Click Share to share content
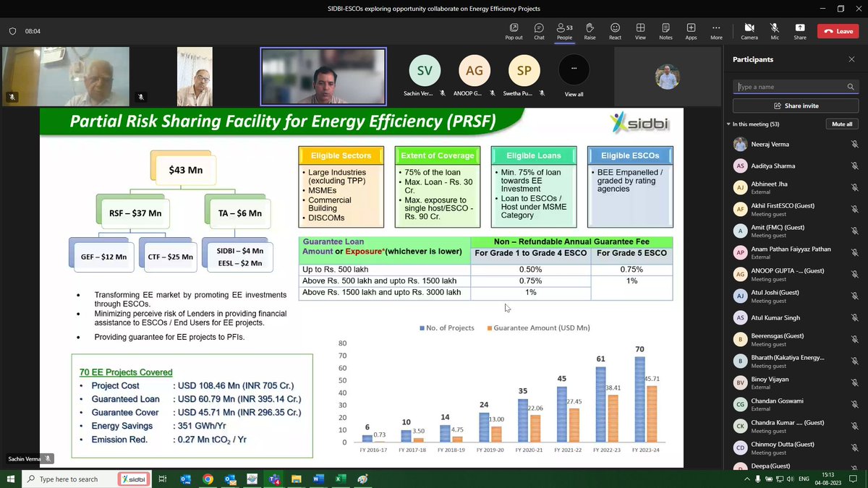This screenshot has height=488, width=868. tap(800, 31)
